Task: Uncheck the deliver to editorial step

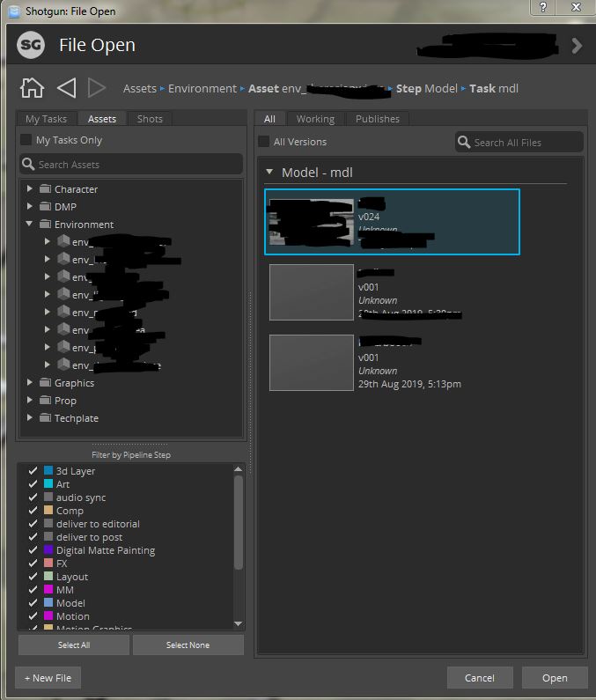Action: pos(33,523)
